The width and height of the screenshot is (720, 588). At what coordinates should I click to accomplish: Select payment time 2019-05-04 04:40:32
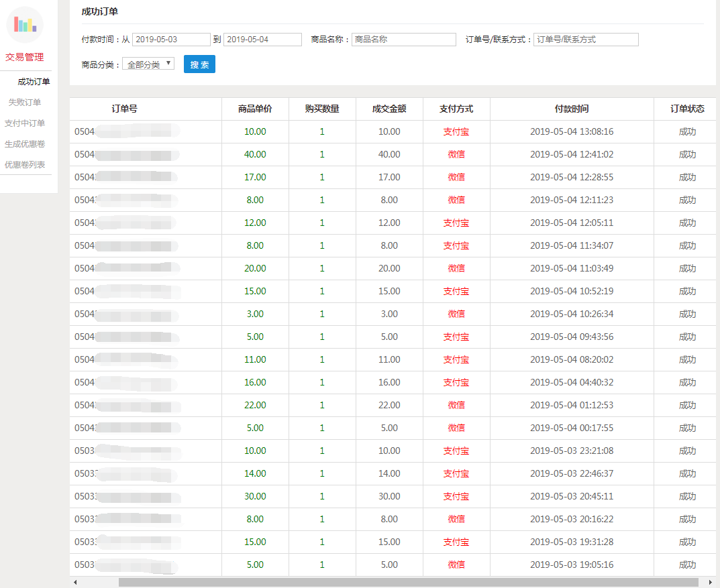pos(572,382)
